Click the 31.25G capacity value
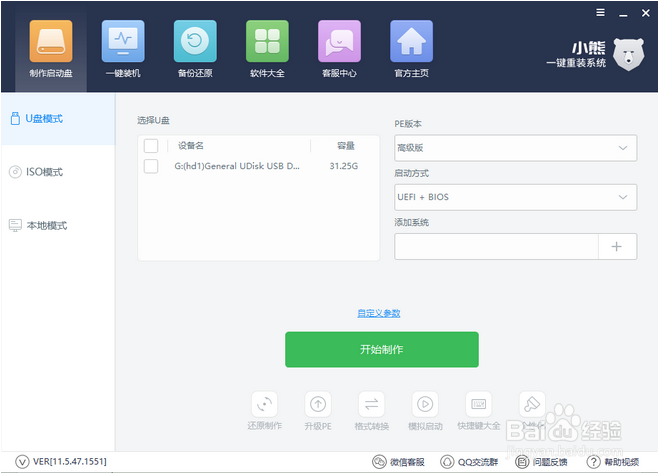Viewport: 659px width, 474px height. 344,166
